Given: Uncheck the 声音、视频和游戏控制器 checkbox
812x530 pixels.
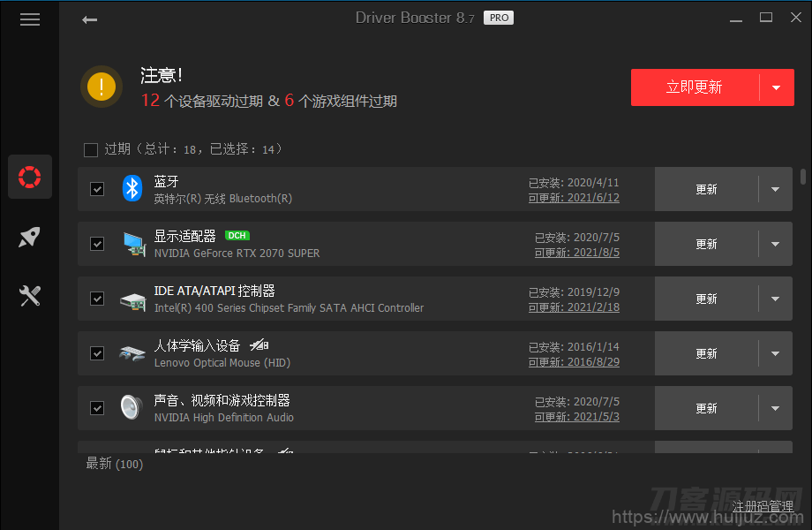Looking at the screenshot, I should click(x=97, y=408).
